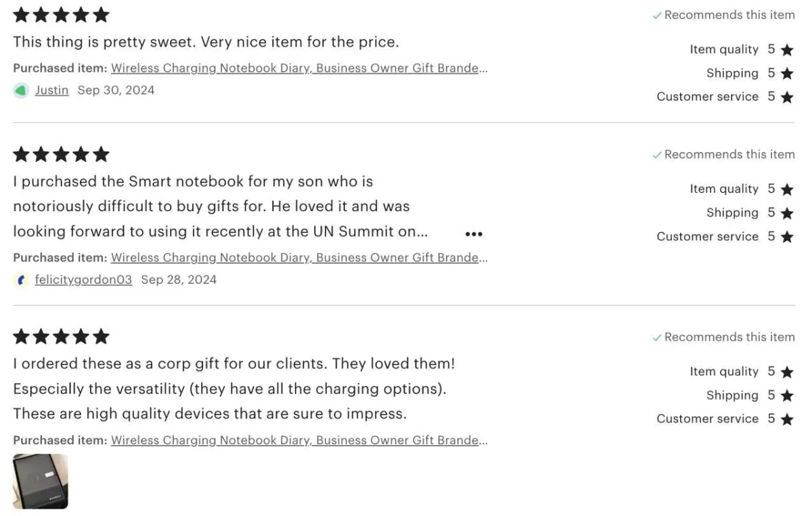812x516 pixels.
Task: Click Recommends this item label, second review
Action: [729, 155]
